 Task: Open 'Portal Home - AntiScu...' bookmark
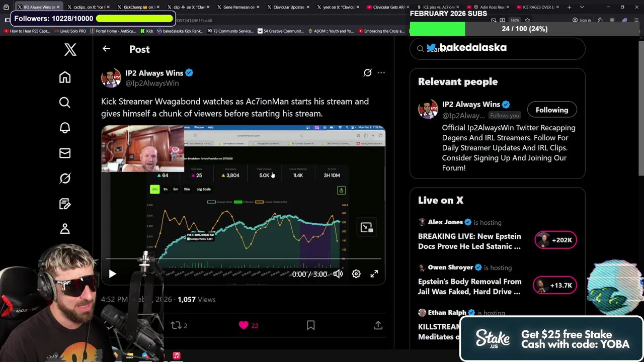pos(113,31)
